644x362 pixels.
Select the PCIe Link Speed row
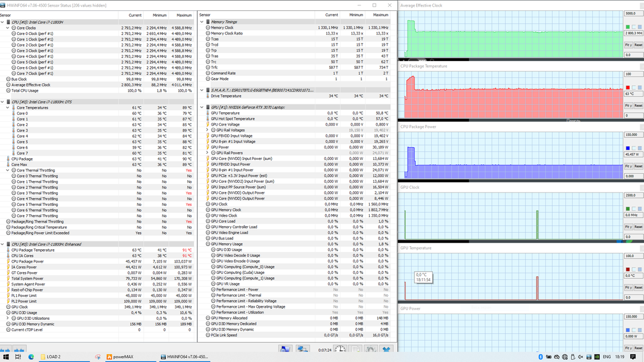point(298,335)
